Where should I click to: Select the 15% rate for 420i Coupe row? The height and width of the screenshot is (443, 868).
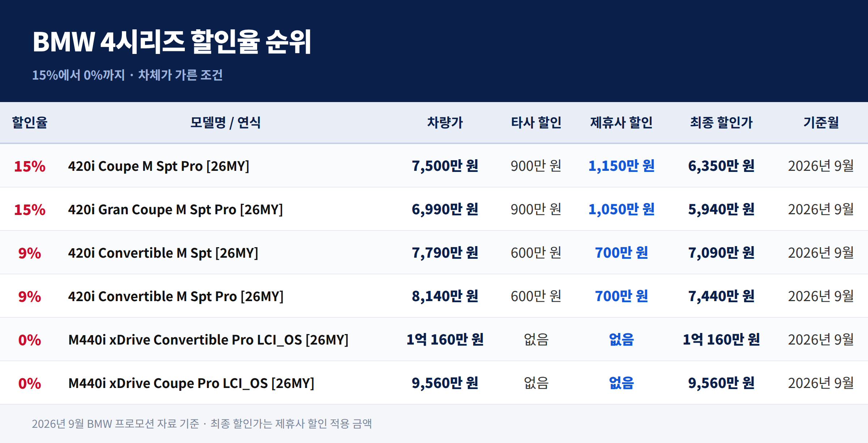click(x=30, y=166)
